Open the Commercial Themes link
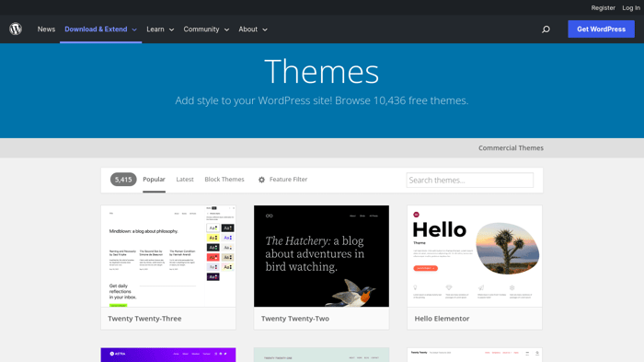 coord(511,148)
